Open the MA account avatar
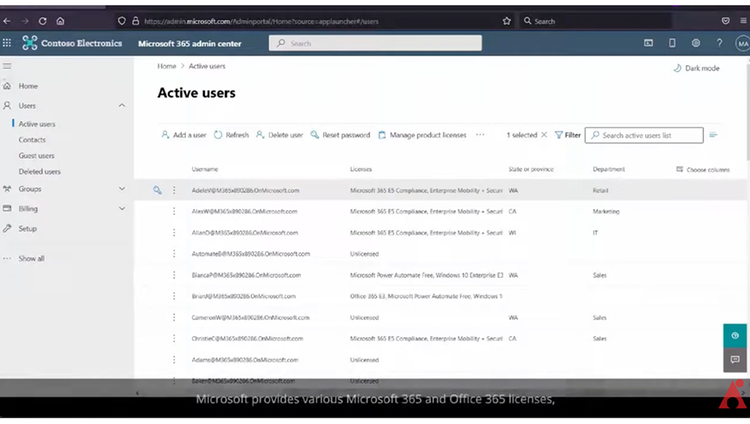Image resolution: width=750 pixels, height=424 pixels. (x=742, y=44)
